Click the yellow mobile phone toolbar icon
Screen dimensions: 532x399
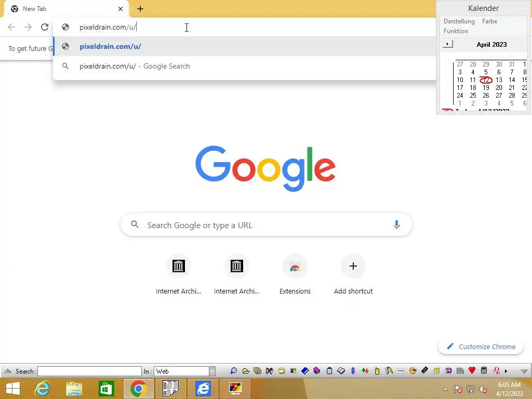tap(377, 371)
